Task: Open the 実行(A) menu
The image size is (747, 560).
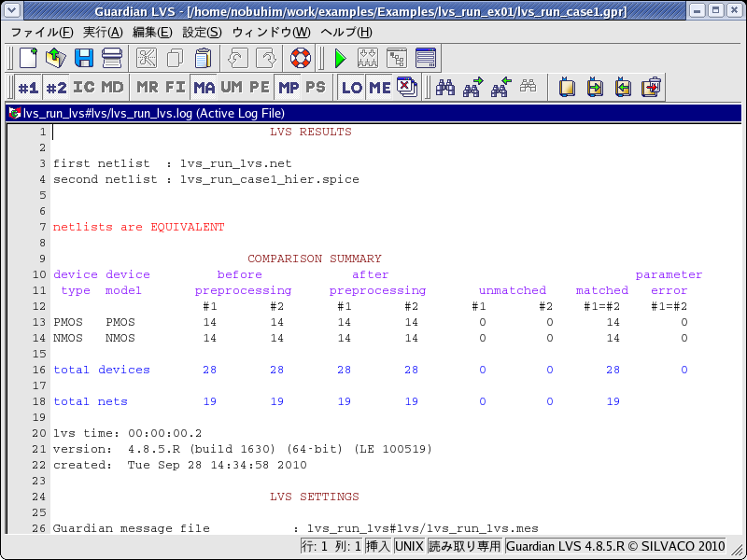Action: [103, 33]
